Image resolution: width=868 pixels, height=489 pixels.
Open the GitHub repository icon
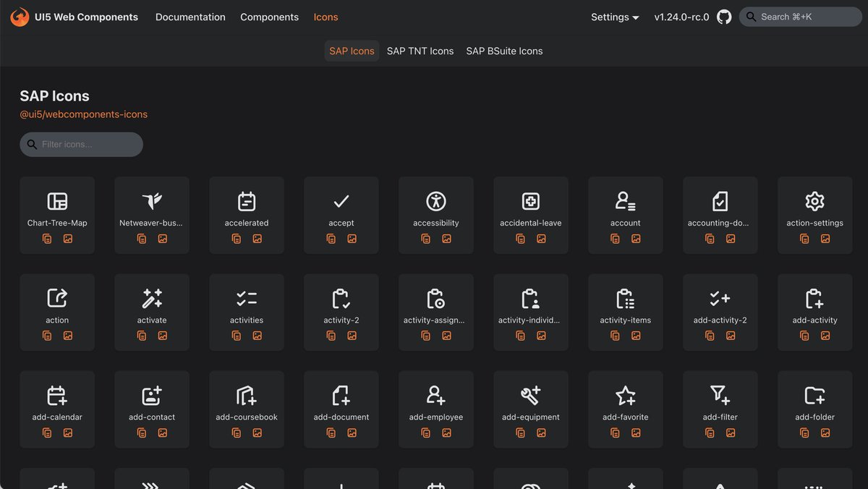[x=724, y=17]
